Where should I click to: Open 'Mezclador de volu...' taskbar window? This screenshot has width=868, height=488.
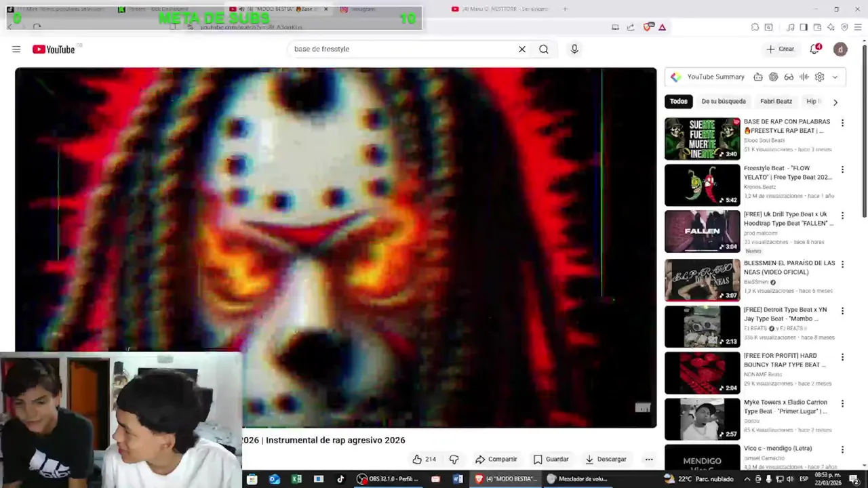coord(578,479)
